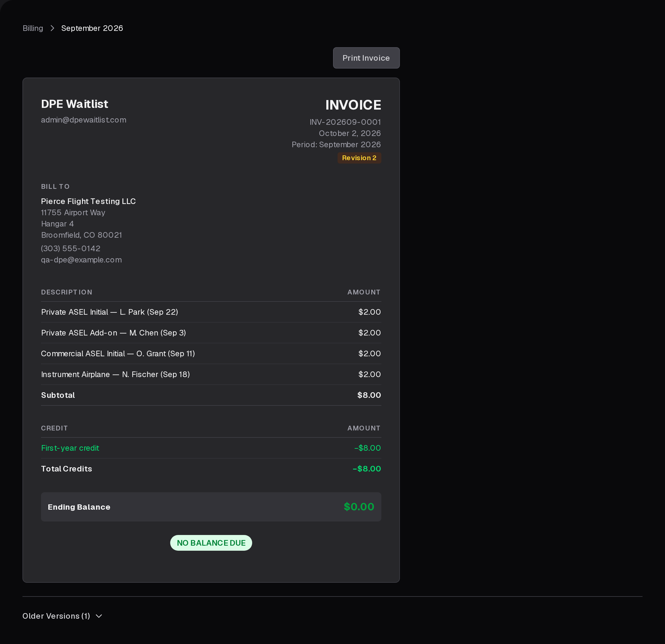This screenshot has height=644, width=665.
Task: Click the $0.00 ending balance amount
Action: (x=359, y=507)
